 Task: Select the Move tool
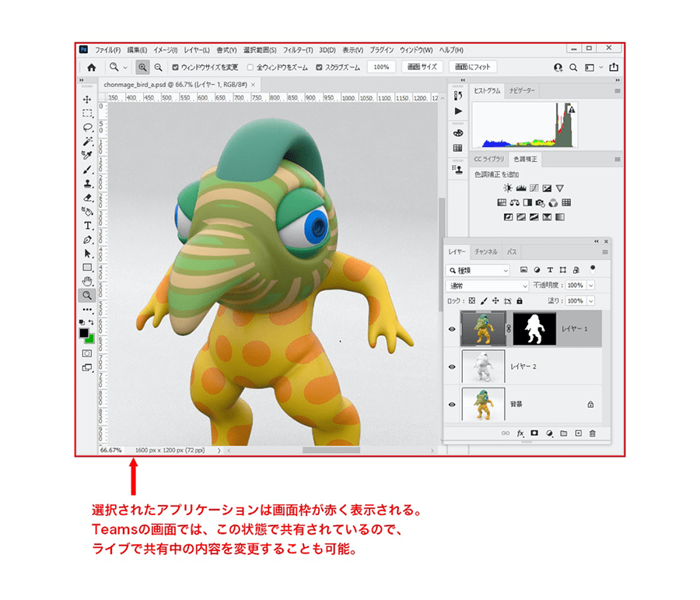pos(87,99)
